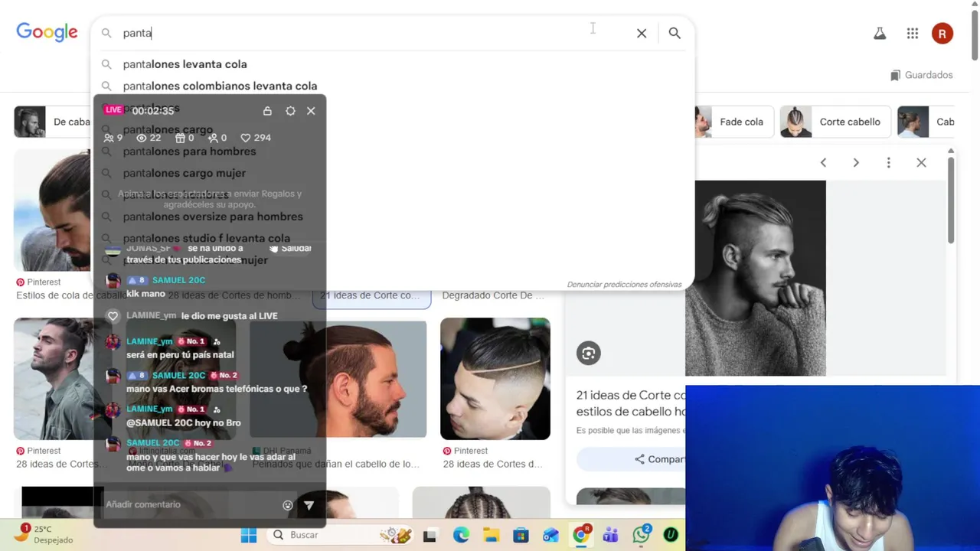Click the message @SAMUEL 20C hoy no Bro
Viewport: 980px width, 551px height.
[184, 422]
